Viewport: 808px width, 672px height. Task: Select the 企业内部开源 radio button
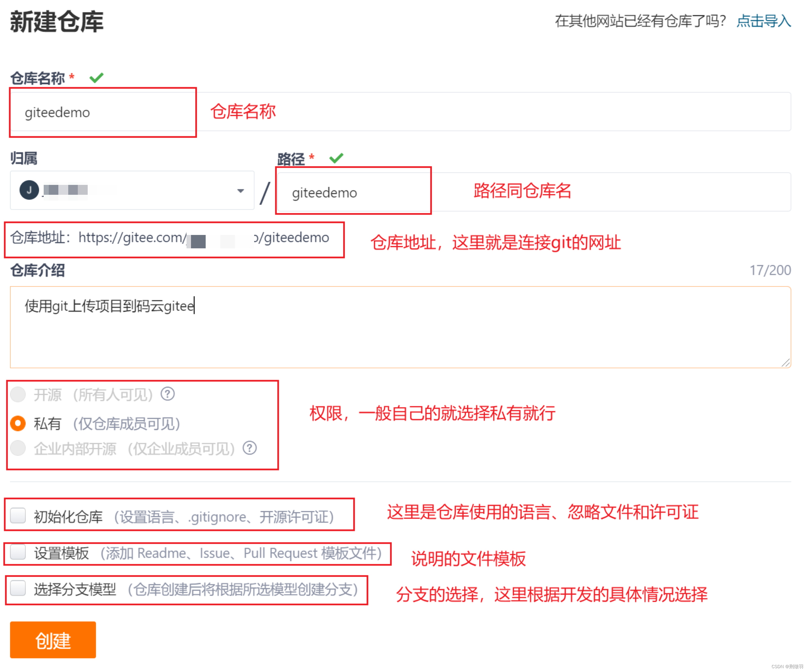[x=18, y=449]
